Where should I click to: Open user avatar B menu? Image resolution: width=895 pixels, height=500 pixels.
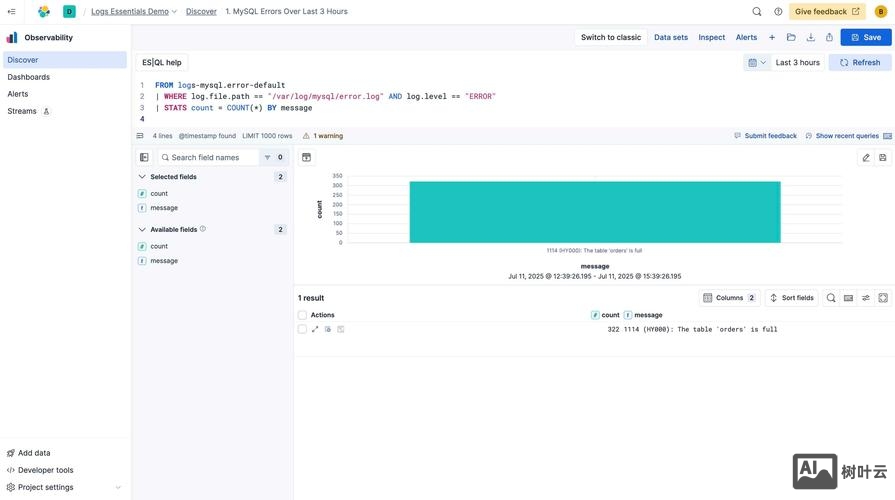[x=881, y=11]
